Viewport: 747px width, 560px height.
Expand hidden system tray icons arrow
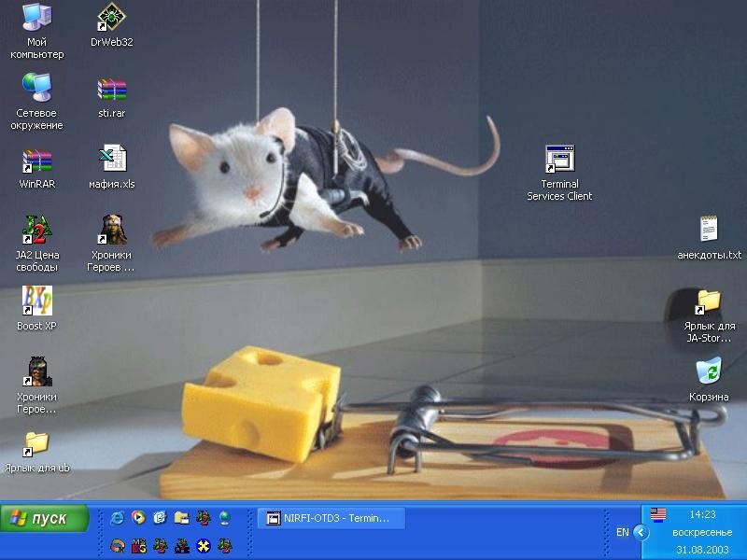[x=641, y=532]
